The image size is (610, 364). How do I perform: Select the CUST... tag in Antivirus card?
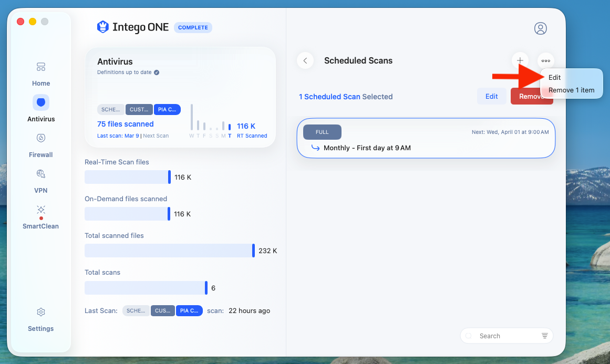[x=139, y=110]
